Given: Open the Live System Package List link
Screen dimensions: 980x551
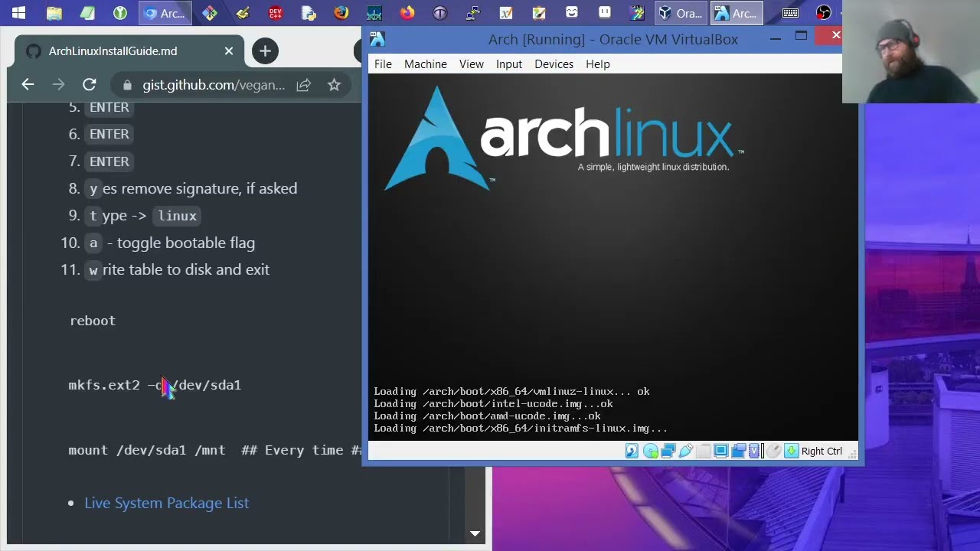Looking at the screenshot, I should pos(166,503).
